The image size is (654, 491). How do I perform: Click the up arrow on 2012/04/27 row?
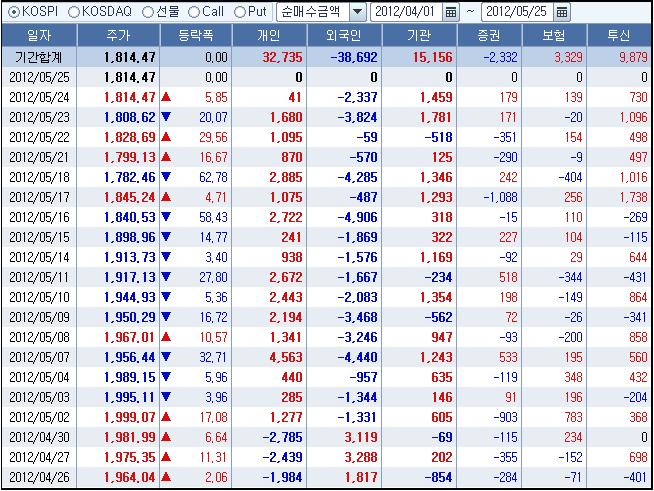166,457
